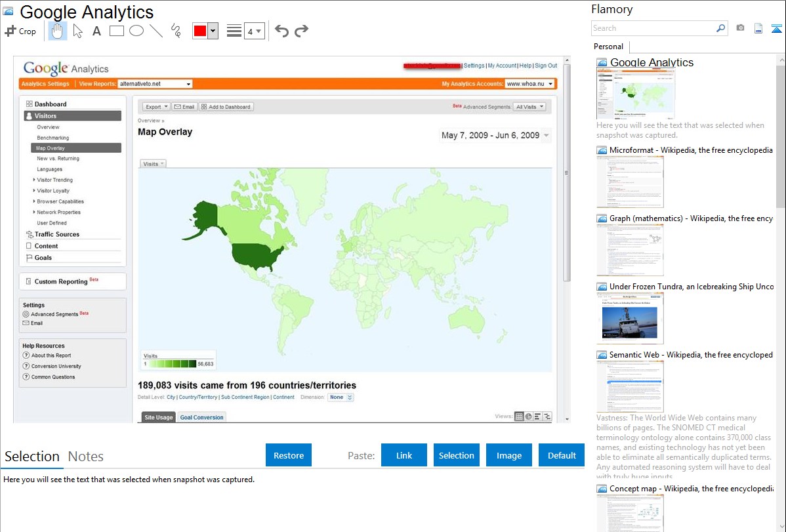Open Advanced Segments under Settings
The width and height of the screenshot is (786, 532).
coord(55,314)
